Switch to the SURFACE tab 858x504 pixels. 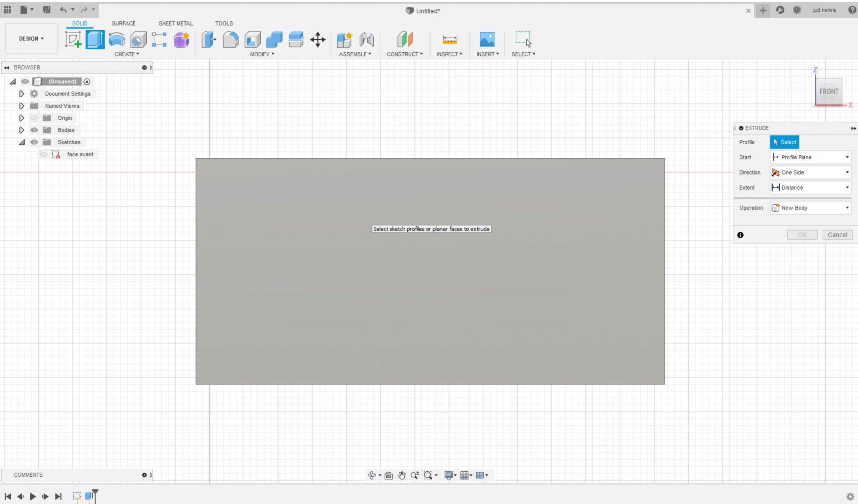click(124, 23)
